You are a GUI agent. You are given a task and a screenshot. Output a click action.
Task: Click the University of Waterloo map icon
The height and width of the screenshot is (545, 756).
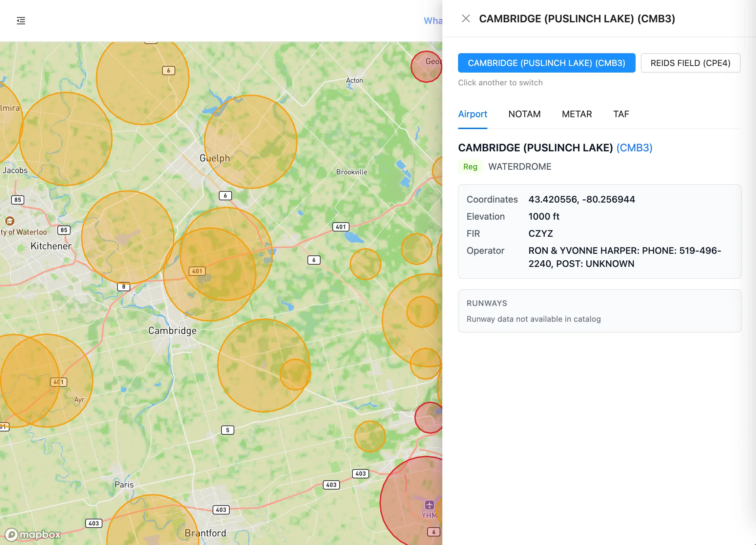pyautogui.click(x=10, y=221)
